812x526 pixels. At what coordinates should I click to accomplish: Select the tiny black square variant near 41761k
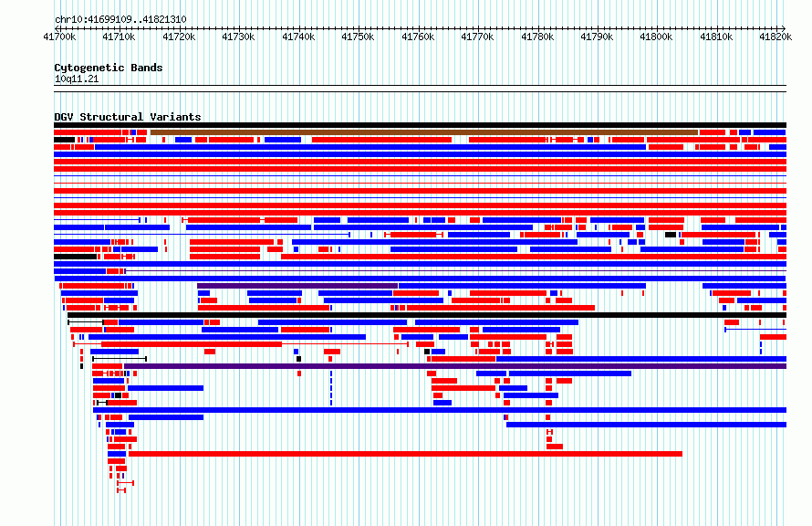pos(427,352)
